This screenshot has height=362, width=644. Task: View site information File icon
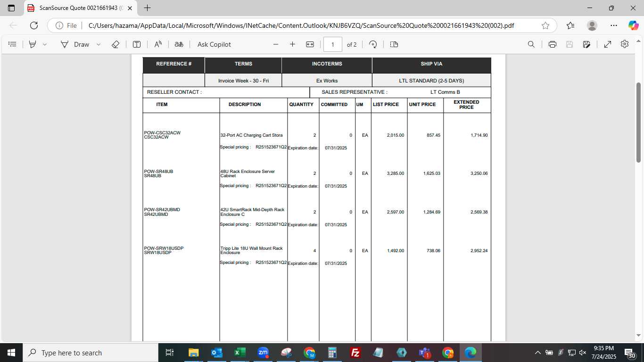(x=66, y=25)
